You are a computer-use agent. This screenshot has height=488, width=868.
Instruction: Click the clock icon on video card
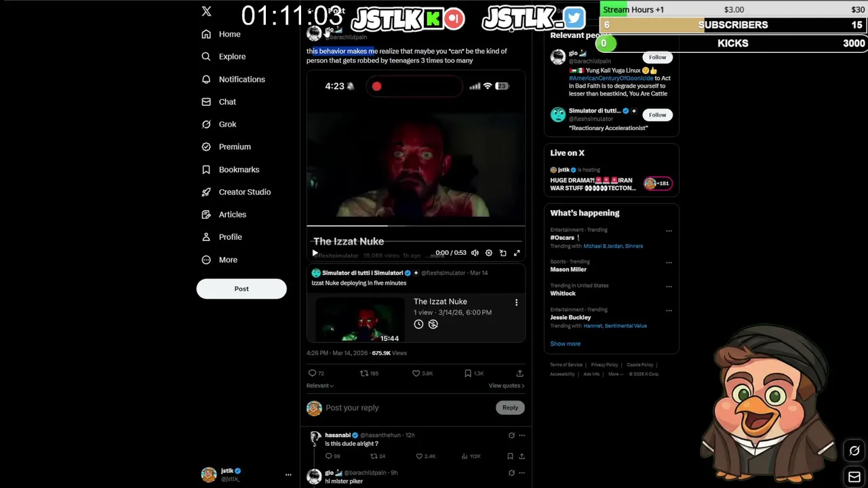(x=418, y=324)
